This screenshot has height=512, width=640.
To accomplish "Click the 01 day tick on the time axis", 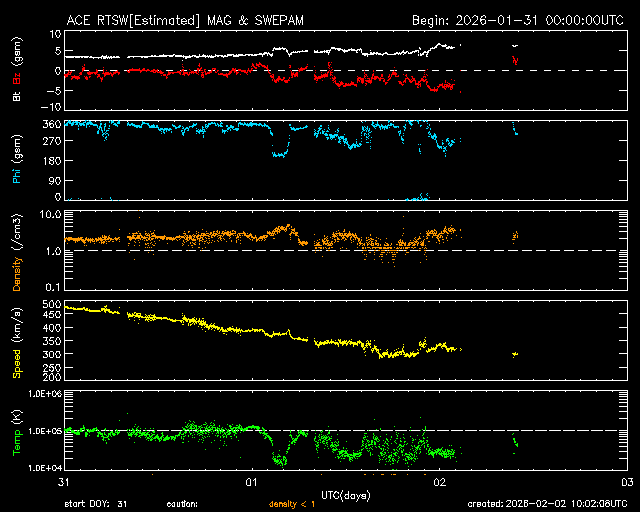I will pyautogui.click(x=252, y=482).
